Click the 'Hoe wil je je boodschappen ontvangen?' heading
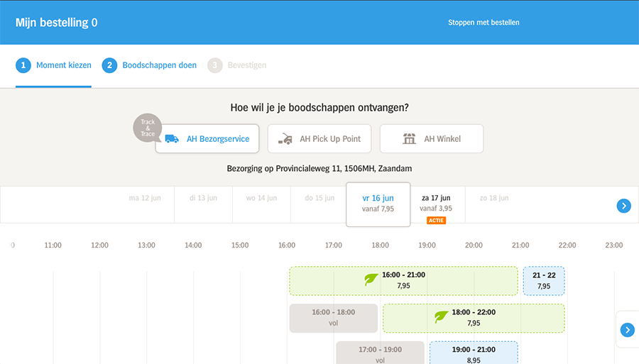Screen dimensions: 639x364 (x=319, y=107)
